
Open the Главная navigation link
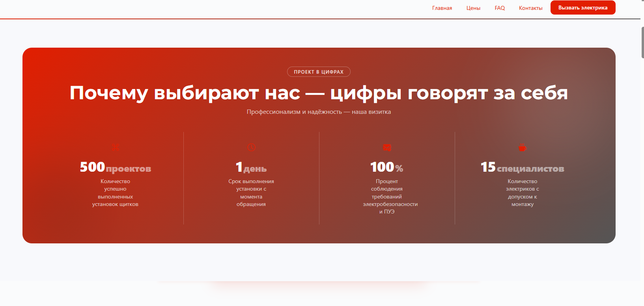[x=442, y=8]
